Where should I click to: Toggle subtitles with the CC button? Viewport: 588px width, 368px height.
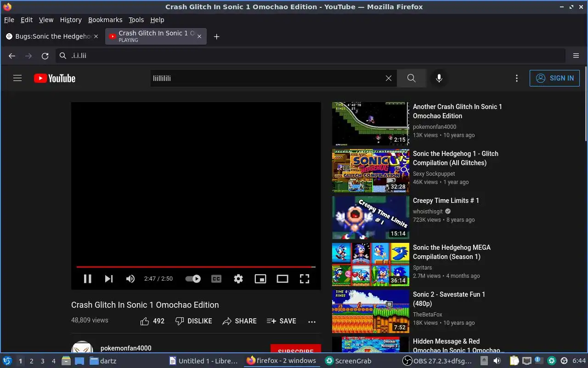click(216, 279)
